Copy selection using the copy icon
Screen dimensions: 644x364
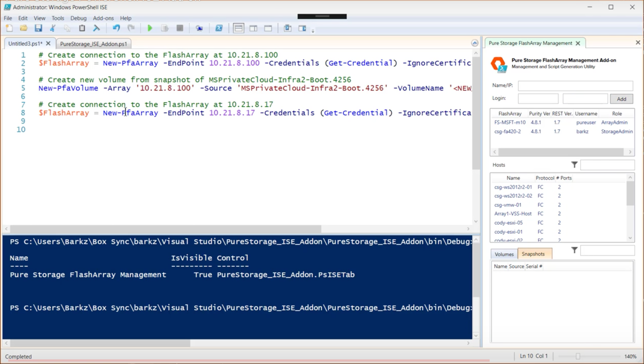tap(67, 28)
